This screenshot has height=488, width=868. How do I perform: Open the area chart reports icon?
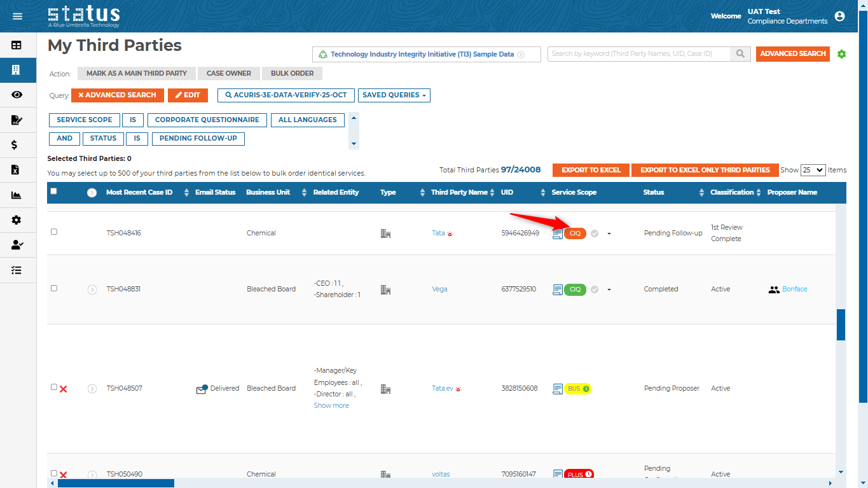(x=17, y=195)
